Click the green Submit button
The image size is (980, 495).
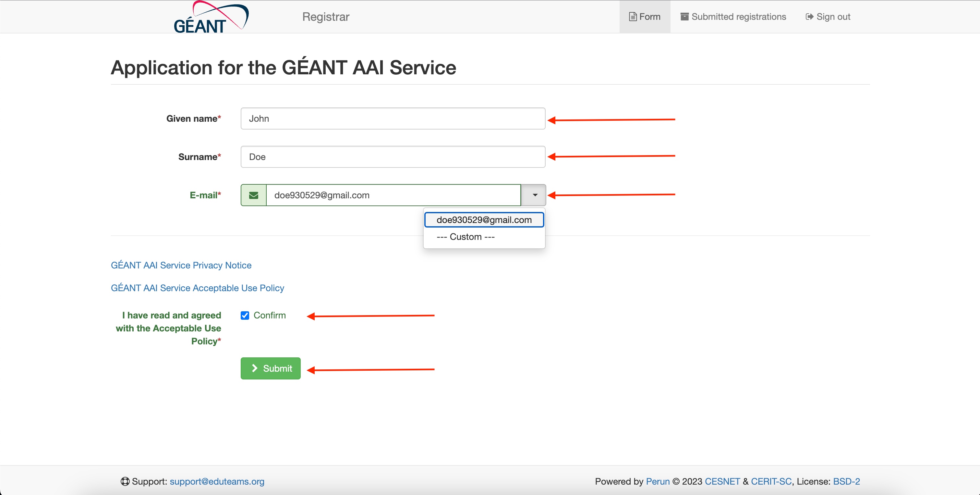coord(271,368)
